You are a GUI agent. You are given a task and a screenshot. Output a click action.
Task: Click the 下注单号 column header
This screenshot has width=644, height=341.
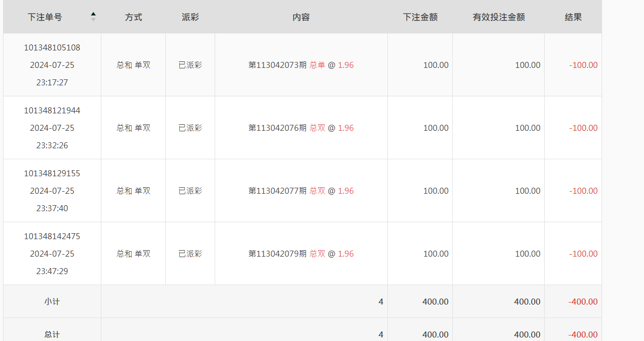[x=45, y=17]
